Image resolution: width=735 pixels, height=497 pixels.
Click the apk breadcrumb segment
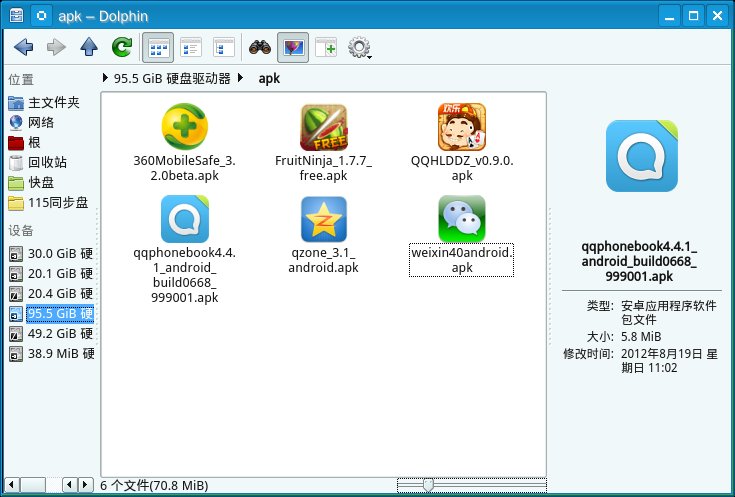pos(269,78)
